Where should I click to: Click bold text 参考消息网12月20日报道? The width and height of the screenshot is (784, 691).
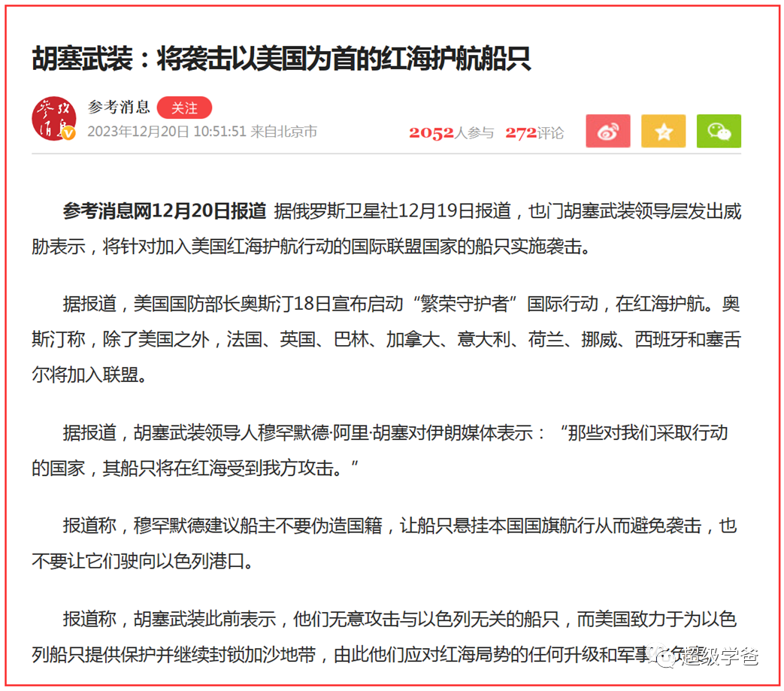165,211
